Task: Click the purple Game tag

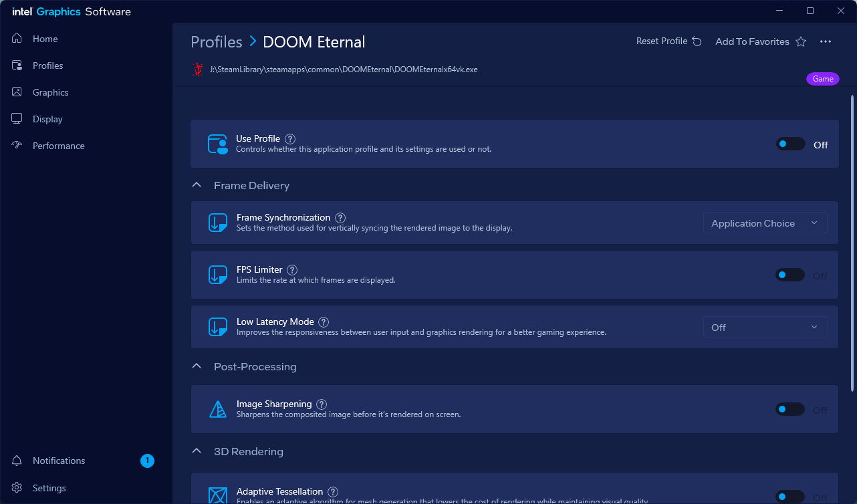Action: 823,79
